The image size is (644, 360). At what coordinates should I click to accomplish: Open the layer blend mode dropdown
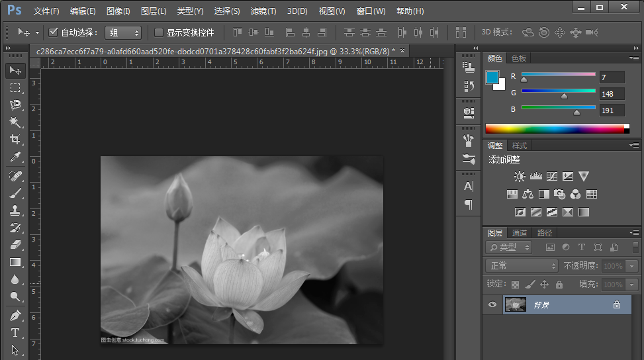point(522,265)
